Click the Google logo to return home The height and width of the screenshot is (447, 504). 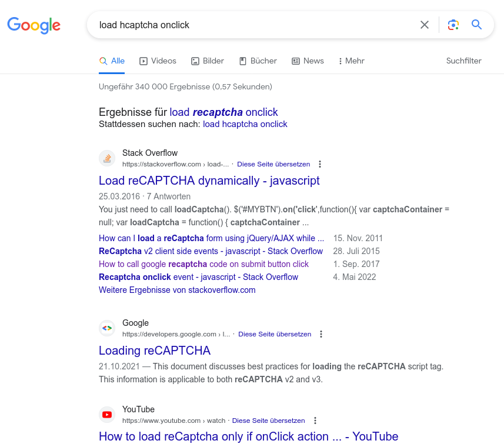34,25
